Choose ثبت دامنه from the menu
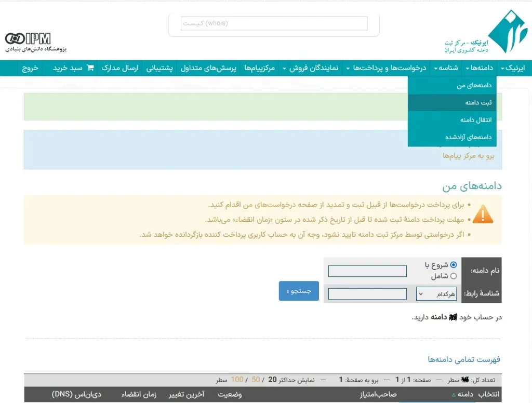The image size is (532, 403). coord(478,103)
